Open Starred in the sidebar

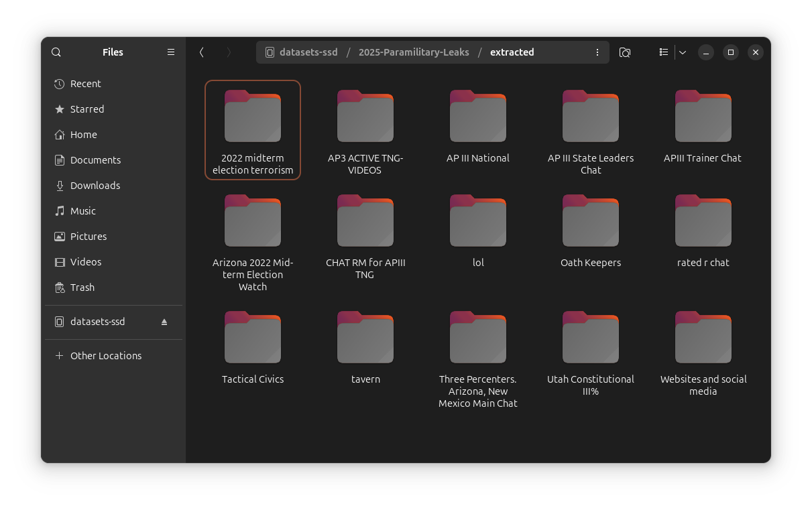(x=113, y=109)
